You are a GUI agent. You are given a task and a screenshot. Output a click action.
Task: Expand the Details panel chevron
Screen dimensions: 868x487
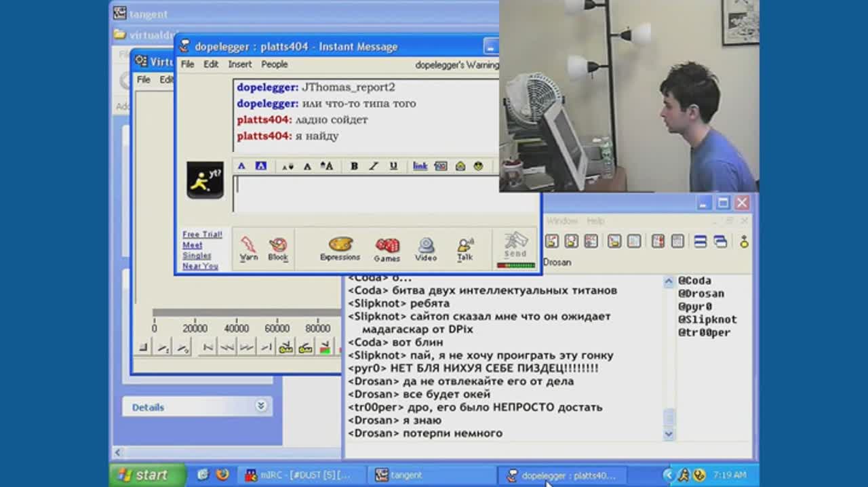(261, 406)
